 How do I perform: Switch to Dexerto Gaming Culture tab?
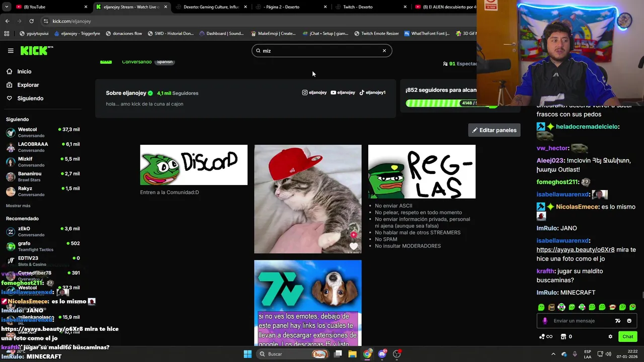210,7
